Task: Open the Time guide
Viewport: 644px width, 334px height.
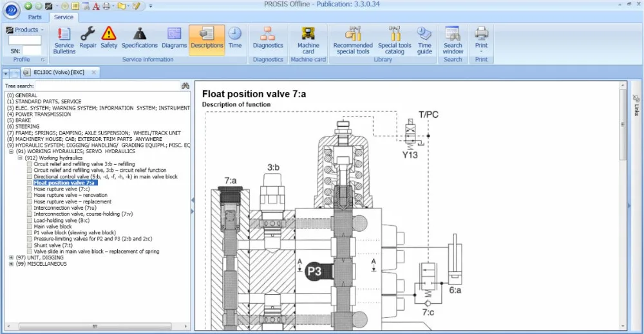Action: pos(424,40)
